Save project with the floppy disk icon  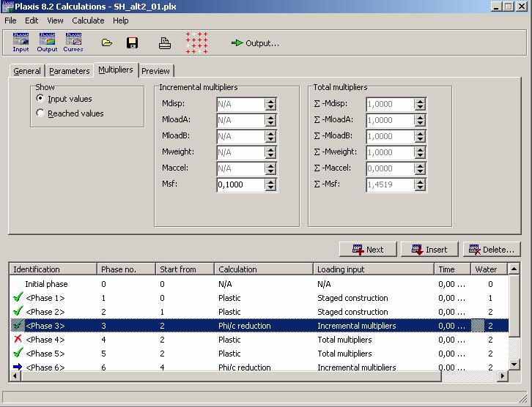(132, 43)
